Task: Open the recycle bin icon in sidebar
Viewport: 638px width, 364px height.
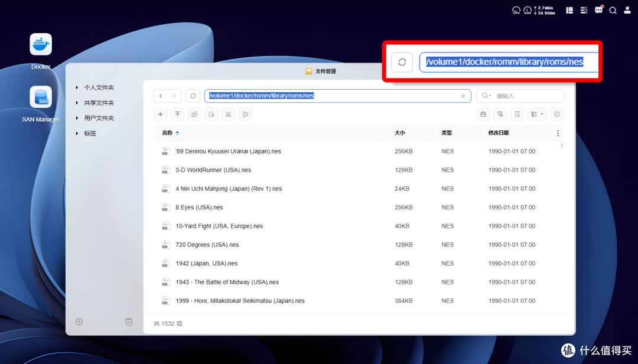Action: point(129,322)
